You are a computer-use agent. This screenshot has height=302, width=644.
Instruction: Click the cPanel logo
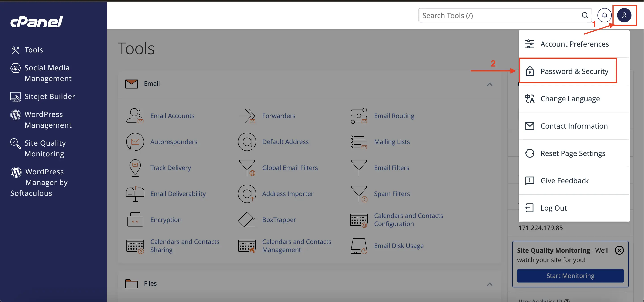point(36,22)
